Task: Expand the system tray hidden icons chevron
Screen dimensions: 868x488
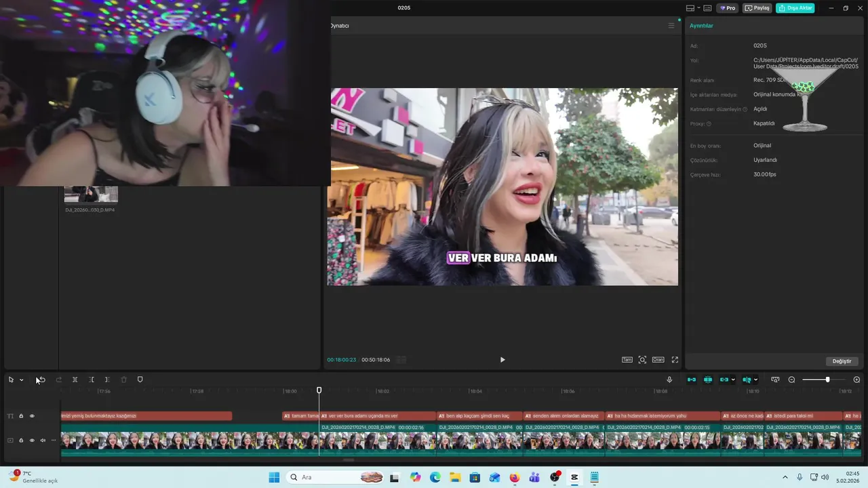Action: (x=785, y=477)
